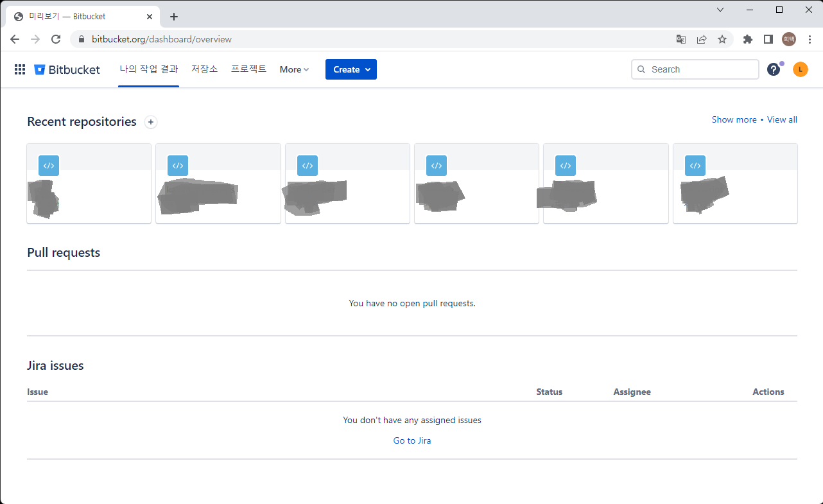Viewport: 823px width, 504px height.
Task: Open the first recent repository card
Action: coord(89,184)
